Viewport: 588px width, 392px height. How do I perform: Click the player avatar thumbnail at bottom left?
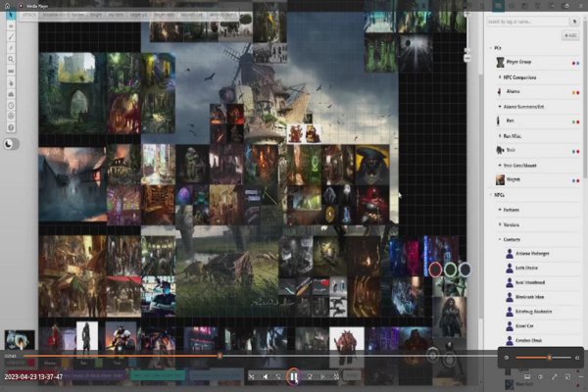point(20,340)
